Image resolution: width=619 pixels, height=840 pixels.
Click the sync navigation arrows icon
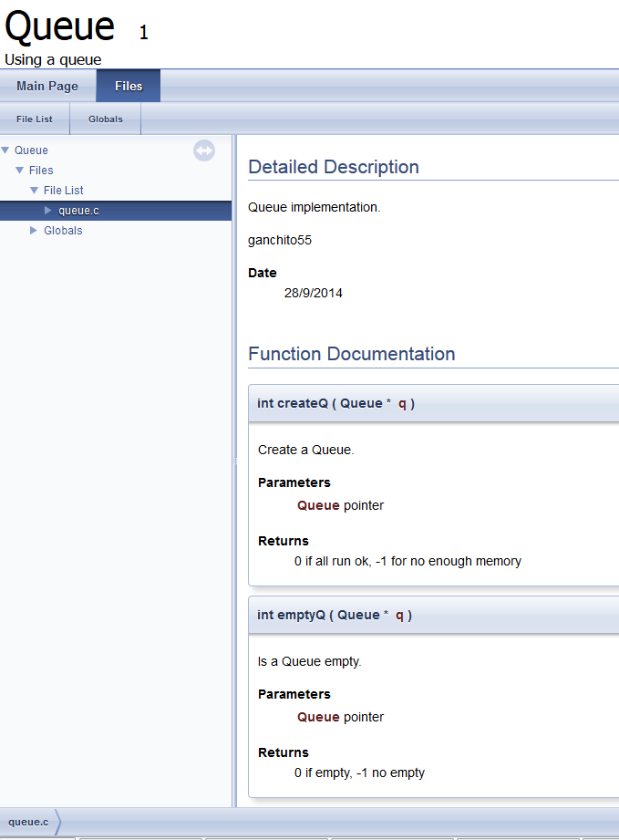pos(204,150)
